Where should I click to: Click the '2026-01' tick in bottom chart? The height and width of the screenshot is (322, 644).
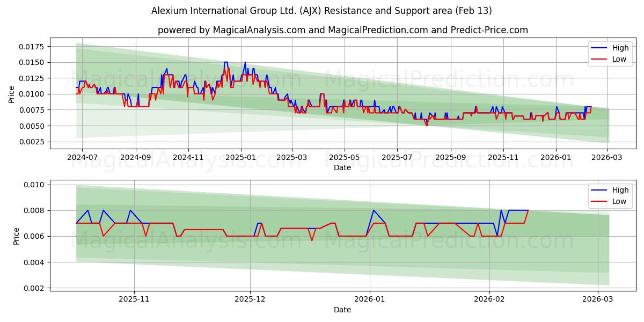370,300
